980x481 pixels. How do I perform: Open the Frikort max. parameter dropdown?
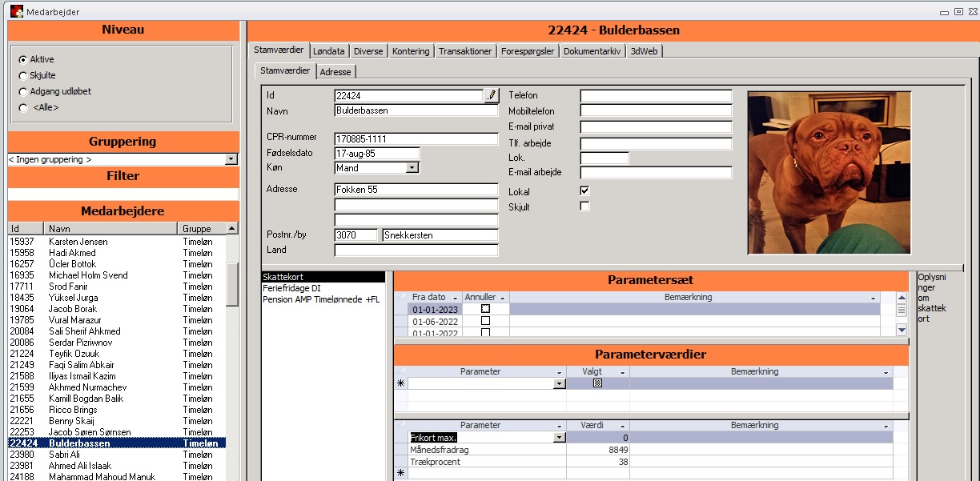click(x=559, y=438)
